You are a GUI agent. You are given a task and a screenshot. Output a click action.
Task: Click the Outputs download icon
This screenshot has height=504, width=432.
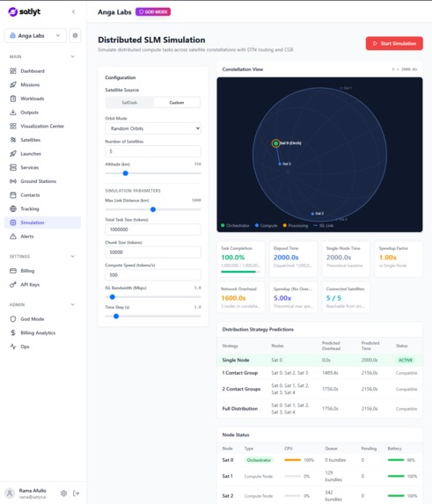pos(13,113)
